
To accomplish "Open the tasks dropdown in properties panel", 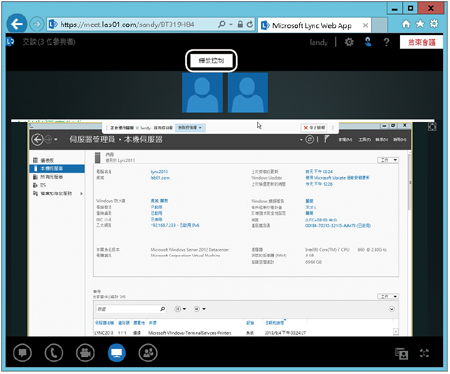I will click(x=388, y=160).
